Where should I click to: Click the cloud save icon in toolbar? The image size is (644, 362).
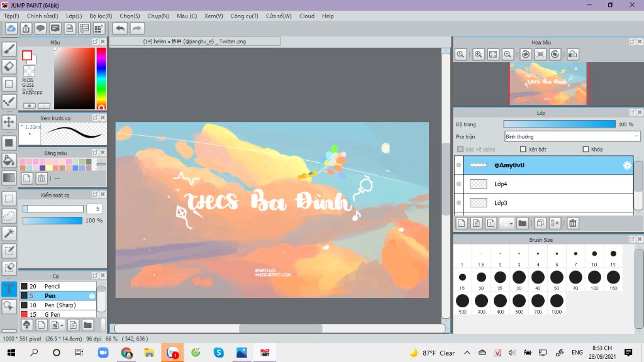11,28
